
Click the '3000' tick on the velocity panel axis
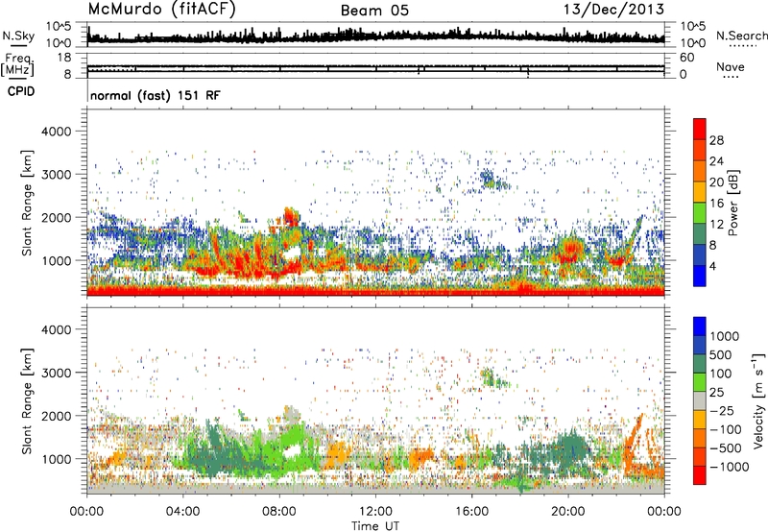pos(56,373)
